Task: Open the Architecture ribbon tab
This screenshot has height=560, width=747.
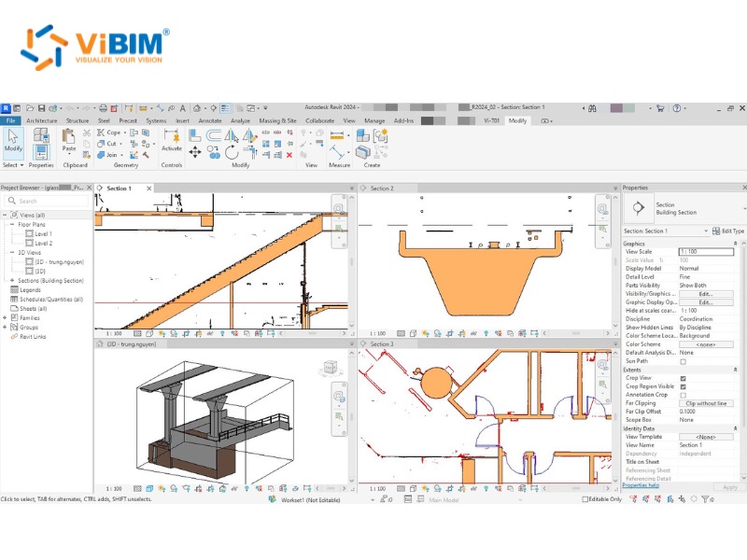Action: [x=41, y=121]
